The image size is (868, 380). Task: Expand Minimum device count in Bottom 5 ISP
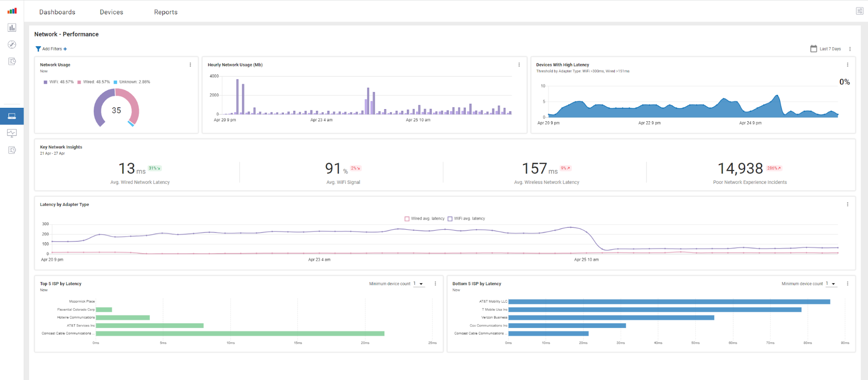click(x=832, y=284)
